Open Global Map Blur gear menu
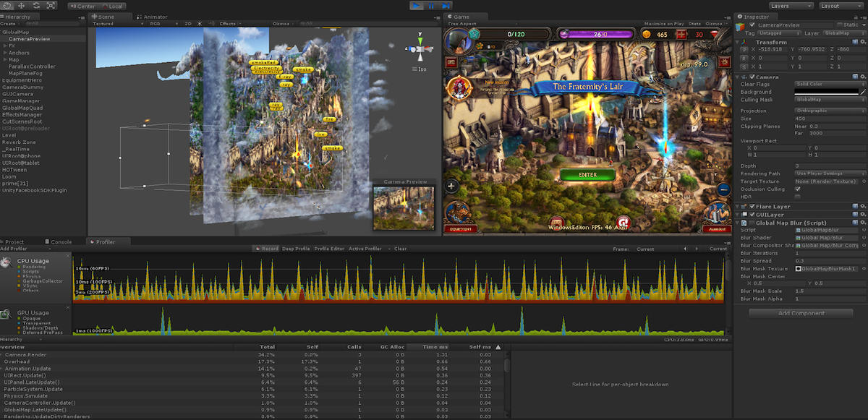This screenshot has width=868, height=420. (x=863, y=223)
